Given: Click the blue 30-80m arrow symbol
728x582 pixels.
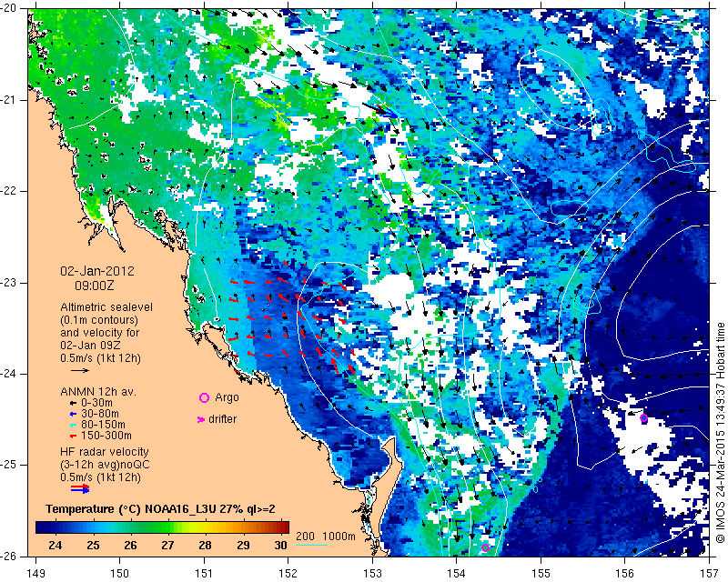Looking at the screenshot, I should tap(73, 414).
